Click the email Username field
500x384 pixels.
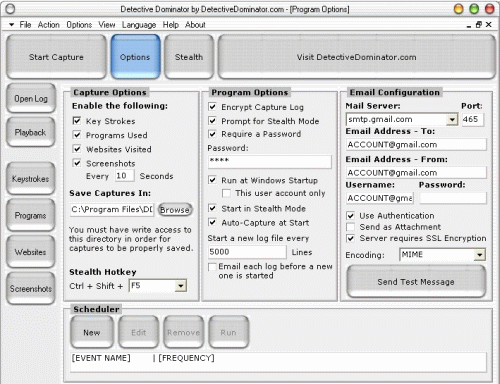click(380, 198)
